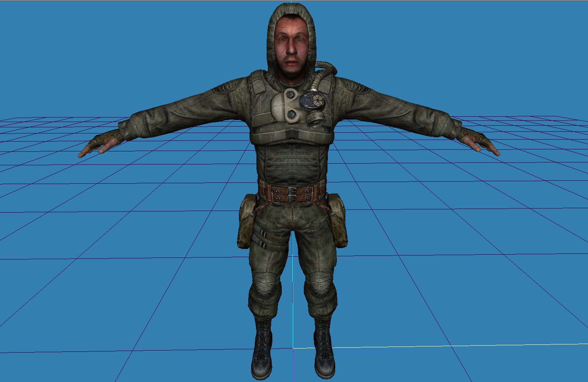Screen dimensions: 588x382
Task: Click the gas mask hanging on the chest
Action: (x=288, y=105)
